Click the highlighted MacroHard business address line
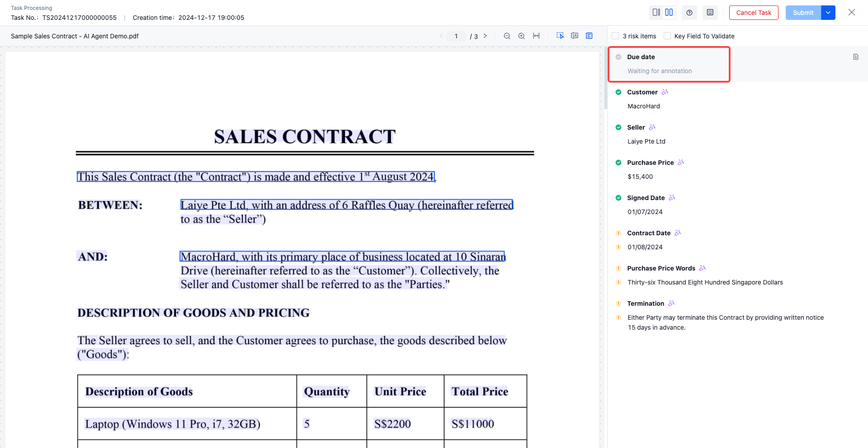The width and height of the screenshot is (868, 448). (x=342, y=257)
